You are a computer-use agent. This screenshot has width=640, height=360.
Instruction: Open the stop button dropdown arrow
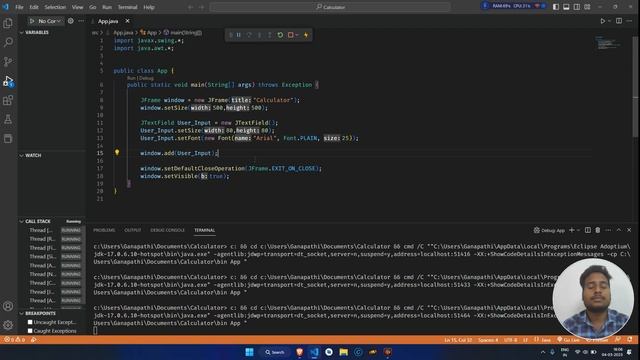(x=297, y=35)
